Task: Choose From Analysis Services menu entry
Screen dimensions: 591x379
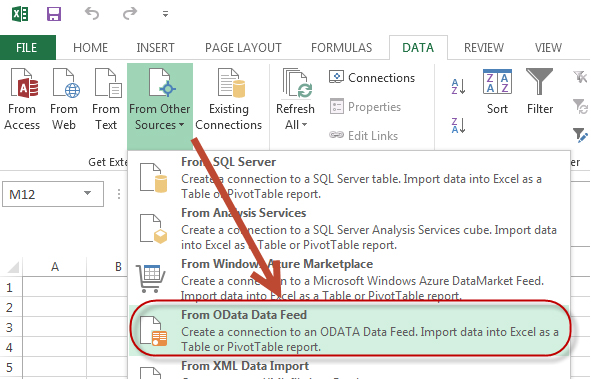Action: click(x=349, y=228)
